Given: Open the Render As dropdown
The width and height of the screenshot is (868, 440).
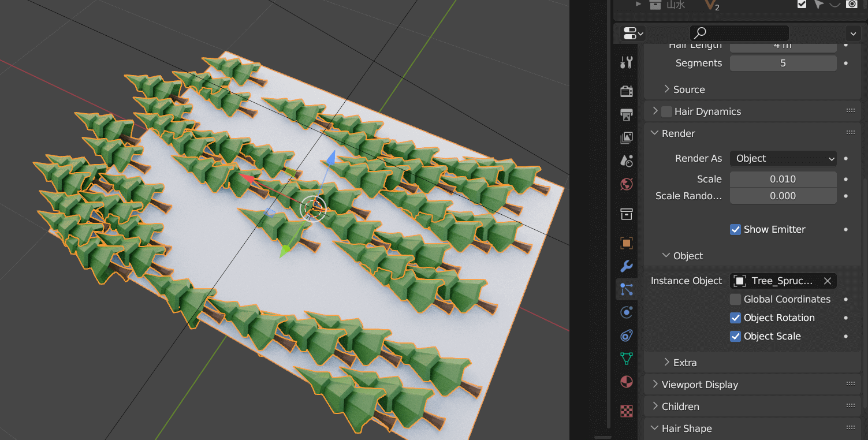Looking at the screenshot, I should (x=783, y=159).
